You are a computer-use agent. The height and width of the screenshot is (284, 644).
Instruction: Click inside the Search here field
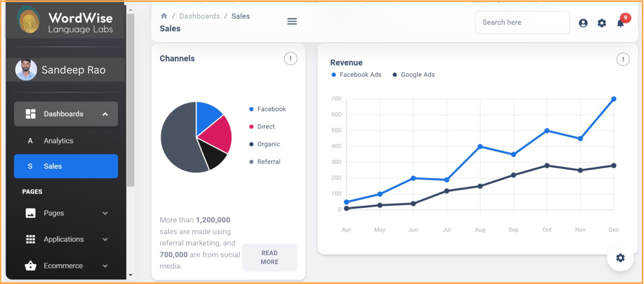point(522,22)
